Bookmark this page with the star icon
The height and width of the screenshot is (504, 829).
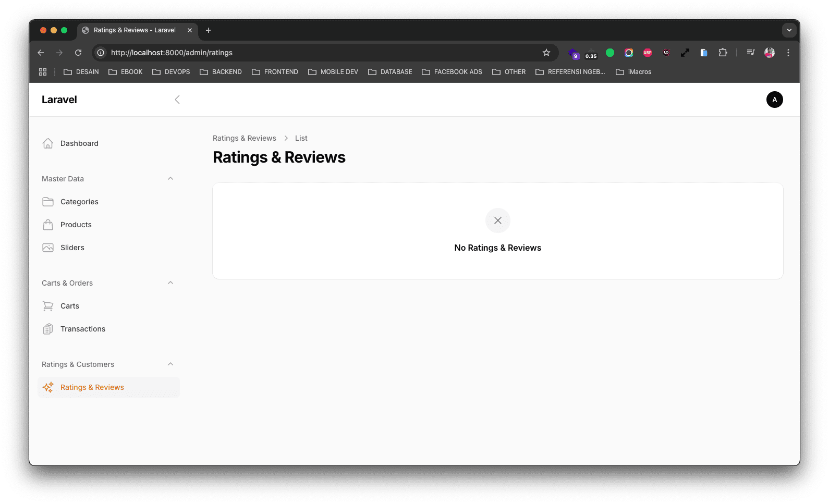(546, 53)
